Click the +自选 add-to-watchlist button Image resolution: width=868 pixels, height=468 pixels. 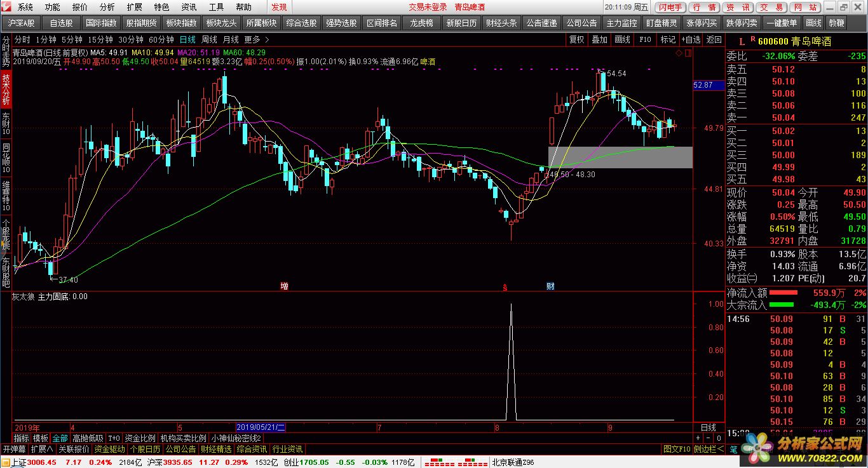pyautogui.click(x=691, y=39)
